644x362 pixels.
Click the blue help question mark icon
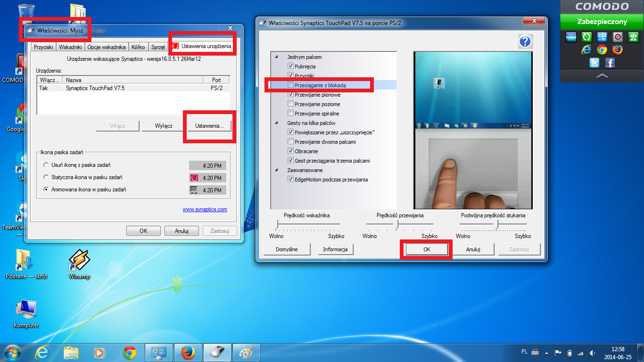click(525, 41)
